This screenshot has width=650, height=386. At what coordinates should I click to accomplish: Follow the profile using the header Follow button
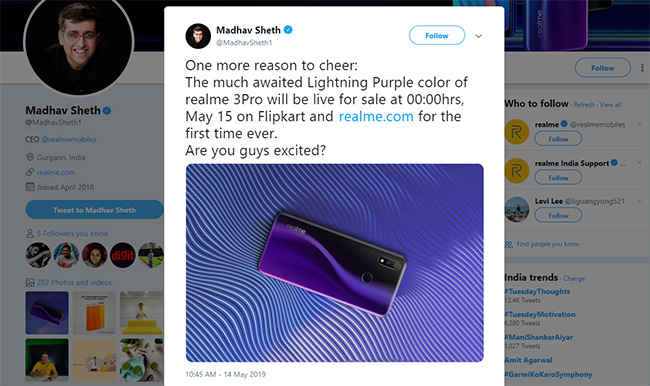pyautogui.click(x=603, y=68)
